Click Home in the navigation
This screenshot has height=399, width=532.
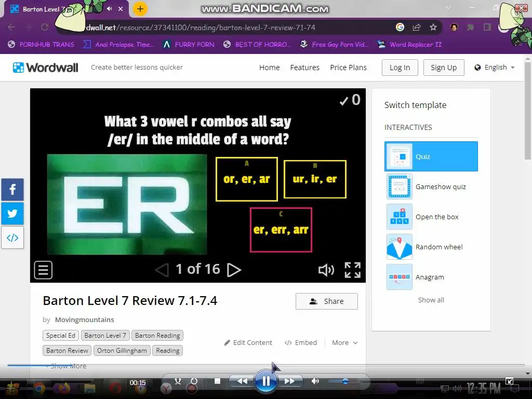(270, 68)
